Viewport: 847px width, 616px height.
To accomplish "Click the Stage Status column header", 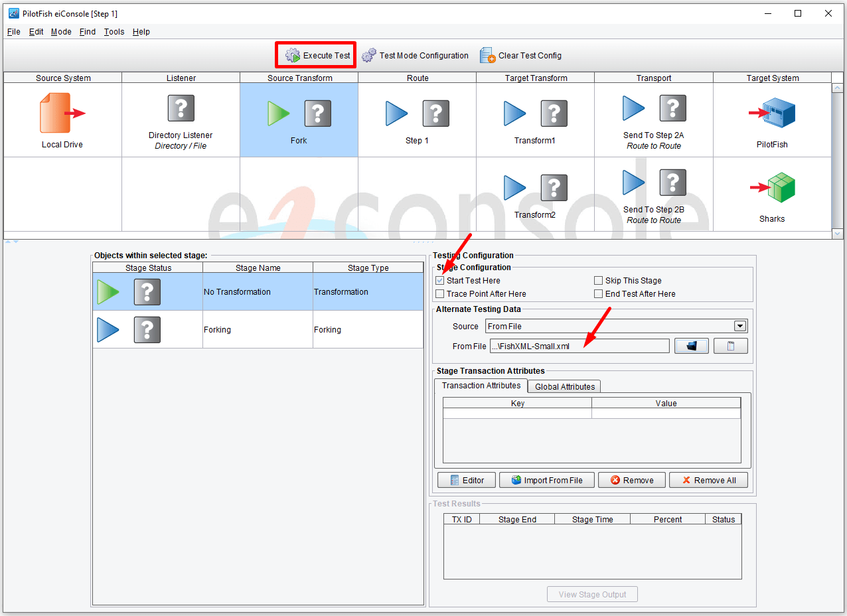I will [x=148, y=268].
